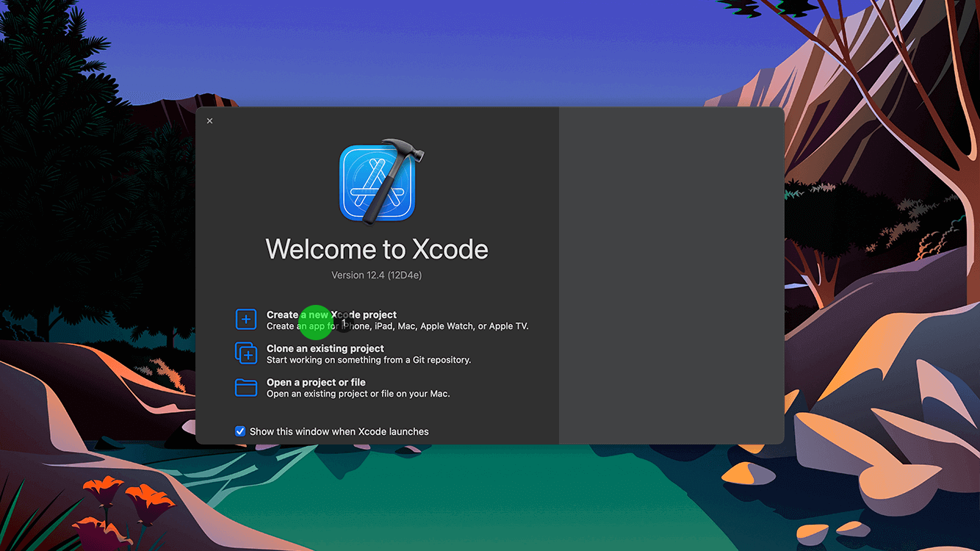Uncheck Show this window when Xcode launches
This screenshot has width=980, height=551.
point(240,431)
